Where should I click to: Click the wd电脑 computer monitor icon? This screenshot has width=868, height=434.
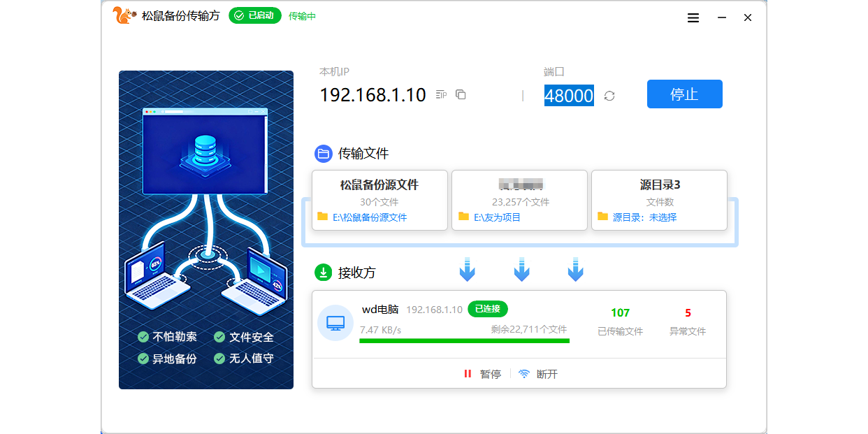335,323
